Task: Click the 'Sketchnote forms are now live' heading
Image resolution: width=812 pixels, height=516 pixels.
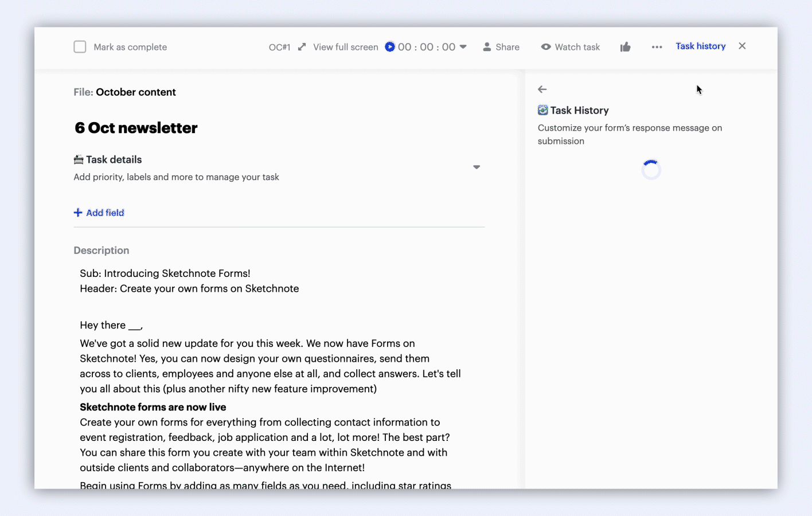Action: point(153,407)
